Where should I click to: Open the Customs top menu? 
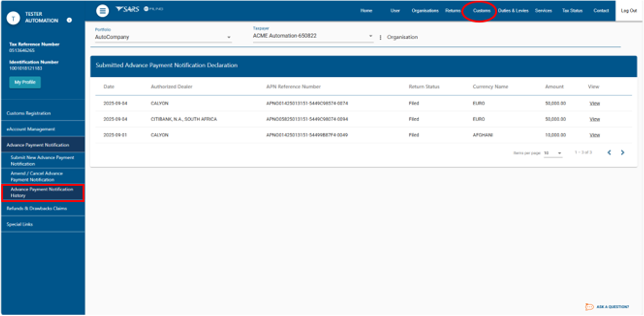481,11
